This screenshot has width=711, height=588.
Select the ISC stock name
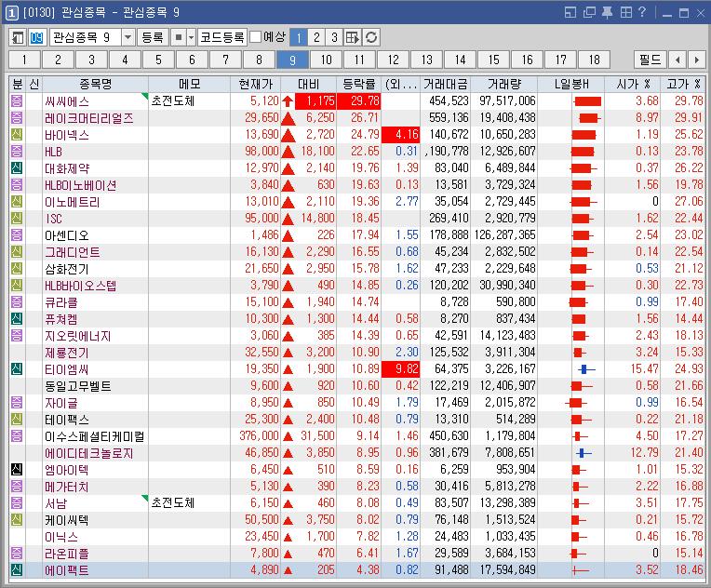coord(53,219)
